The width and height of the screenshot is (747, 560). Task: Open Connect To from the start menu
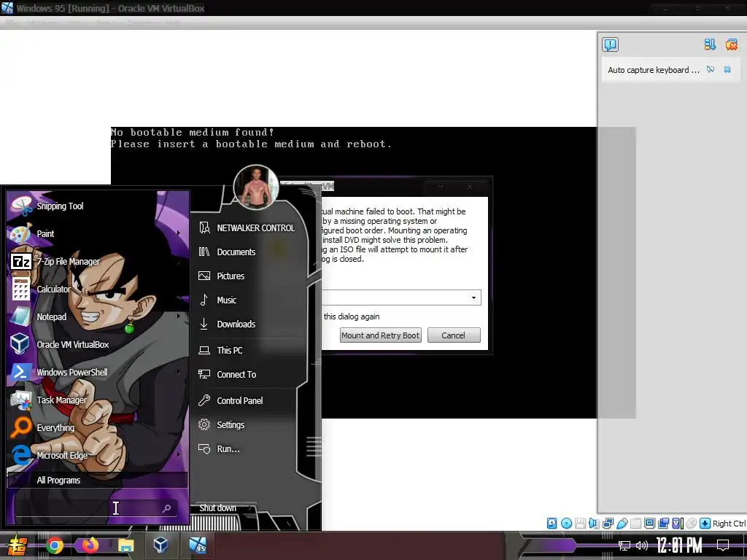click(248, 375)
